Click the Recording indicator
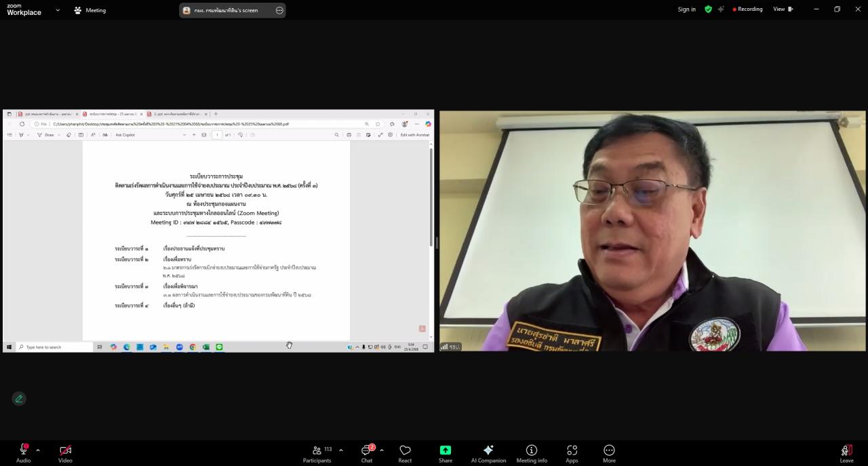Screen dimensions: 868x466 [x=747, y=9]
